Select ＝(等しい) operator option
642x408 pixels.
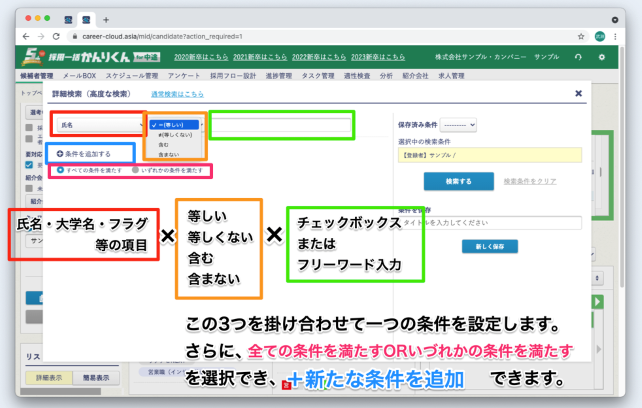pos(174,125)
